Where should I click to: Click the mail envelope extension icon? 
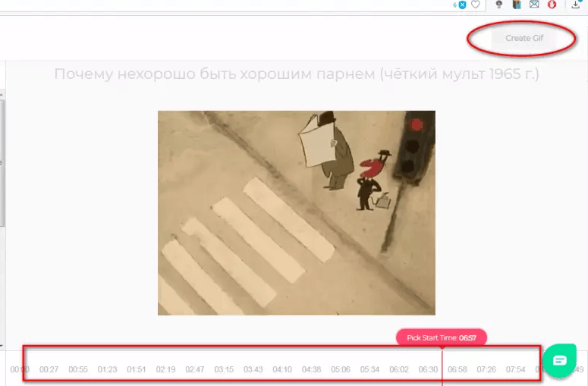[x=535, y=5]
